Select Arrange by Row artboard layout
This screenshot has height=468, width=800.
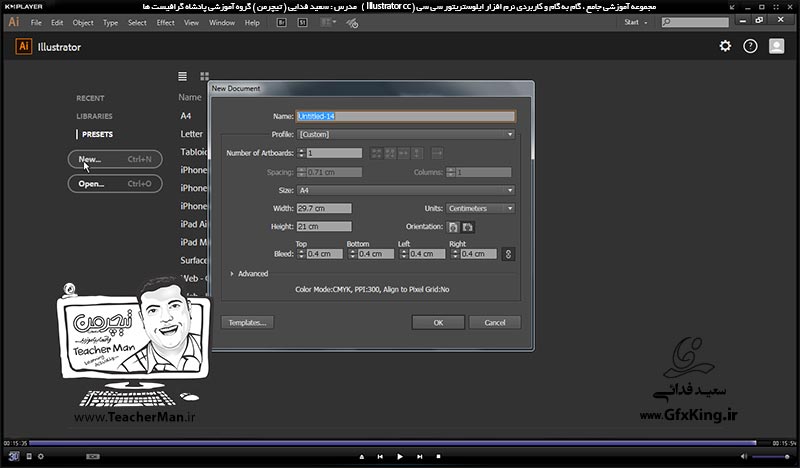coord(404,153)
